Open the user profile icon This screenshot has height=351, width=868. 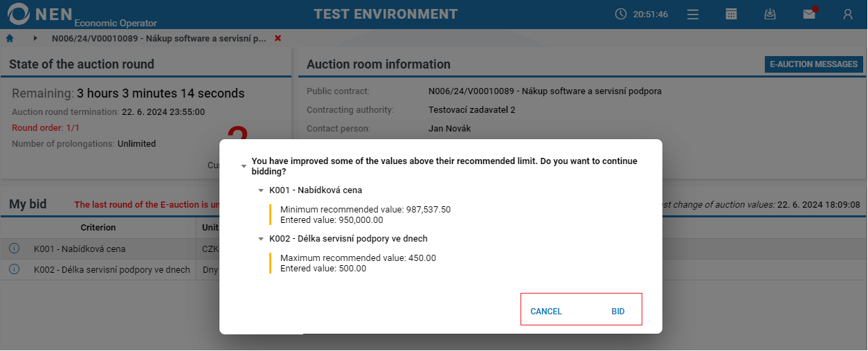pyautogui.click(x=847, y=14)
